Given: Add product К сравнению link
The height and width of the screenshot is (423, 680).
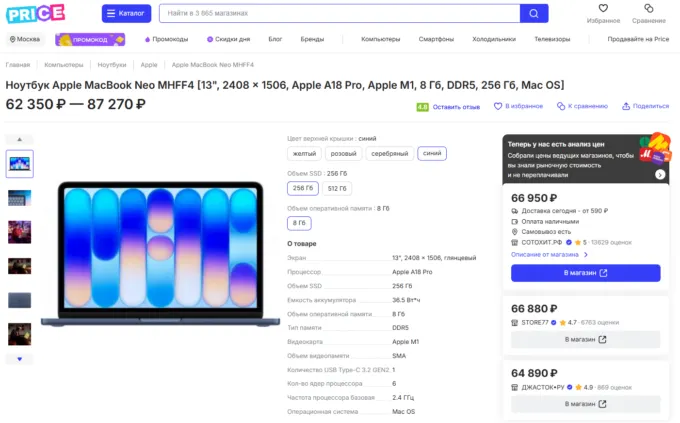Looking at the screenshot, I should pyautogui.click(x=582, y=106).
